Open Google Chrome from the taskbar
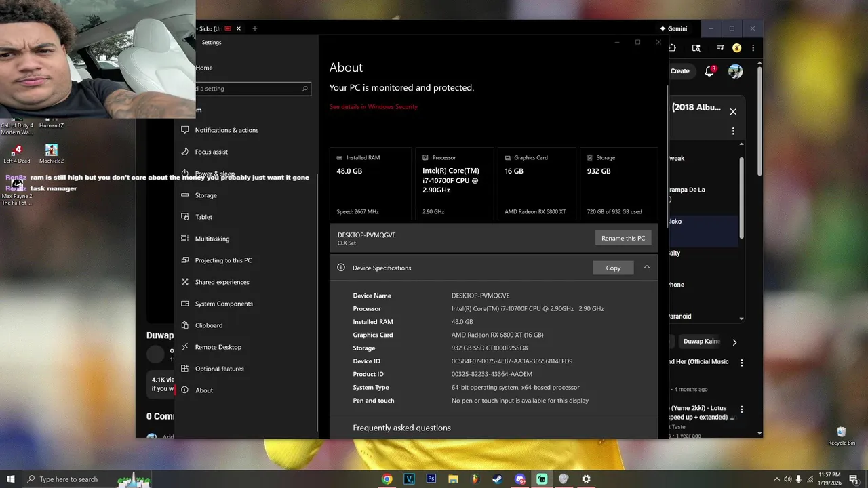The height and width of the screenshot is (488, 868). (x=387, y=479)
